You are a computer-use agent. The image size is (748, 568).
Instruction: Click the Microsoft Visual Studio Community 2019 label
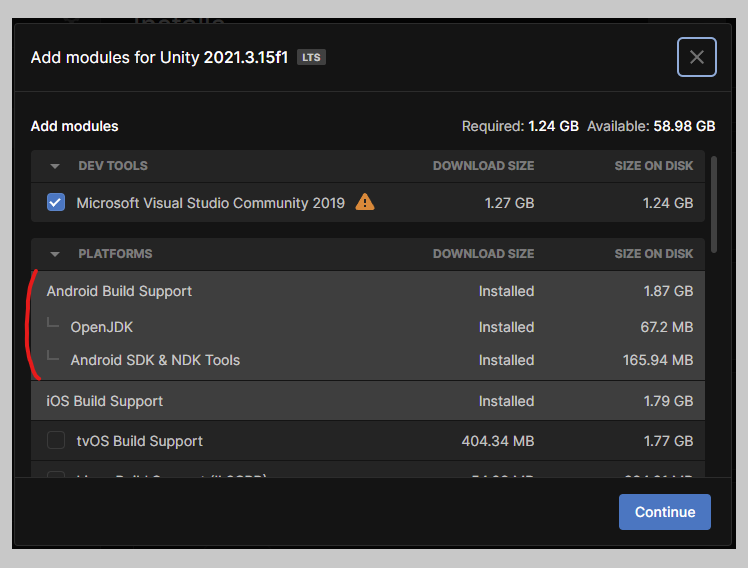tap(210, 203)
